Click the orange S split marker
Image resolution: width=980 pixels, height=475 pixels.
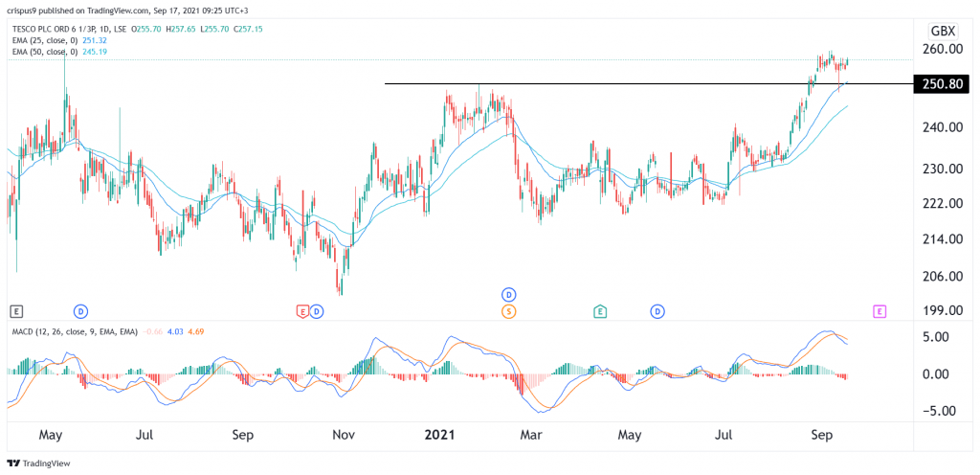(509, 310)
